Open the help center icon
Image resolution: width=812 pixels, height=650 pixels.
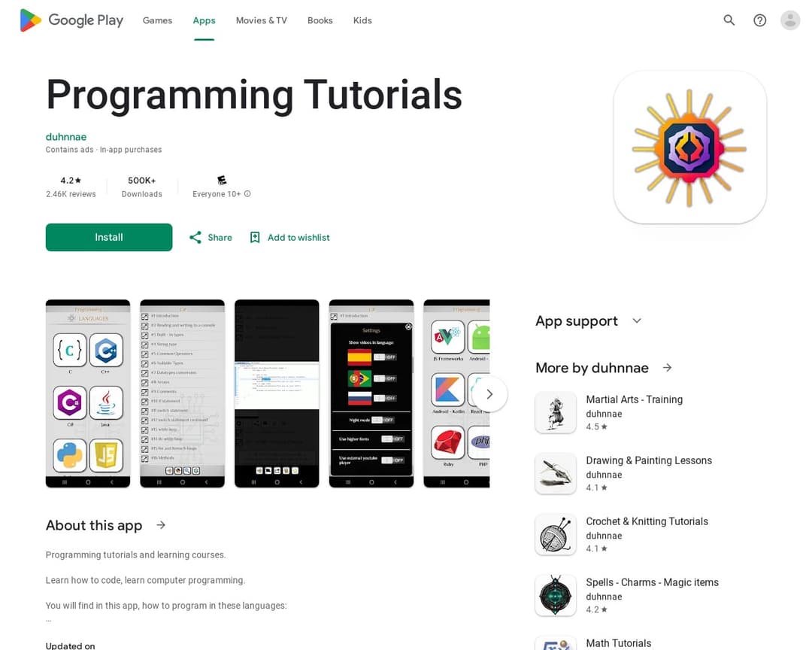[759, 20]
